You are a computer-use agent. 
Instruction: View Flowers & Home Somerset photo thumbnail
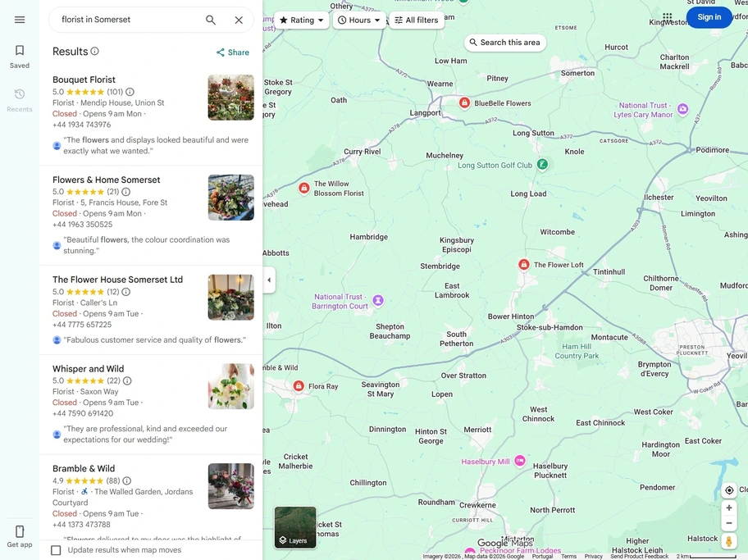point(231,198)
